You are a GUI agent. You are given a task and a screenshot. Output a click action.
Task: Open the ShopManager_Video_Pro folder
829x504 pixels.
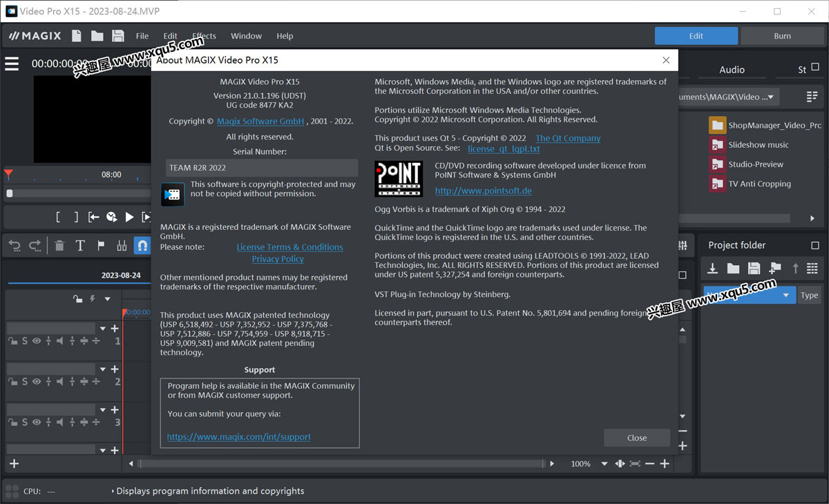tap(765, 126)
